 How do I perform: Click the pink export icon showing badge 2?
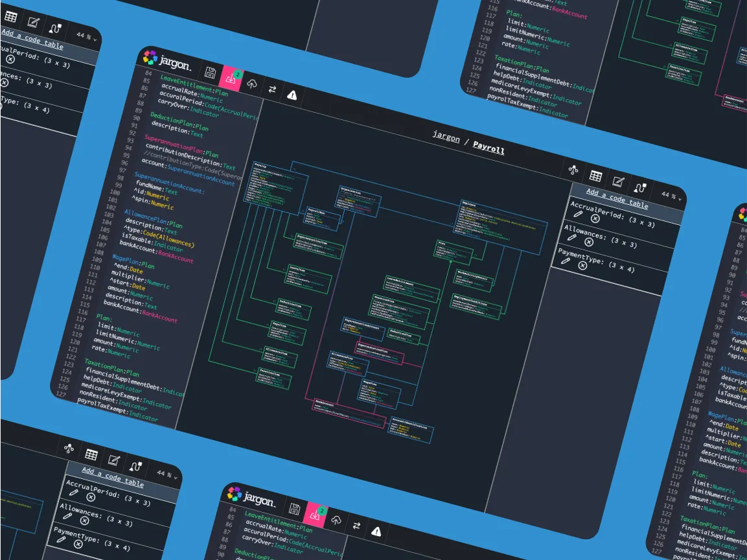pos(230,79)
